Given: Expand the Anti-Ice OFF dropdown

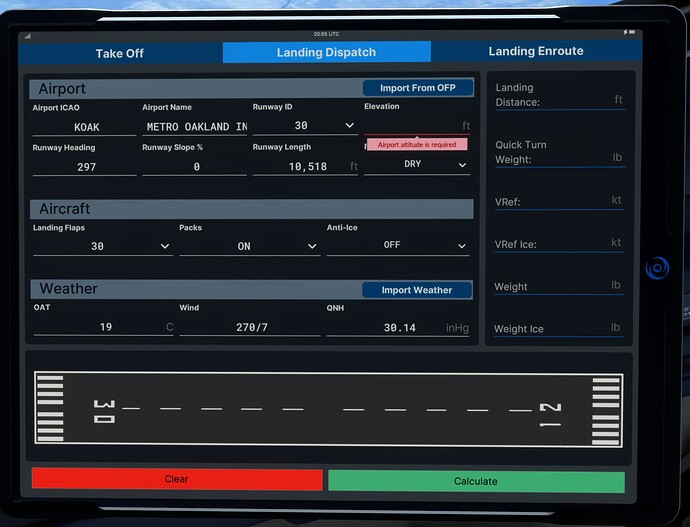Looking at the screenshot, I should [x=397, y=246].
